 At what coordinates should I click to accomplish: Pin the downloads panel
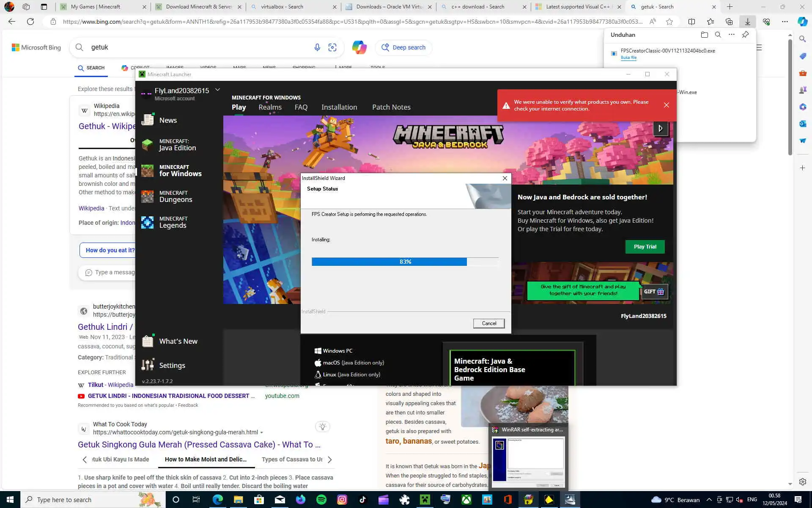point(745,35)
